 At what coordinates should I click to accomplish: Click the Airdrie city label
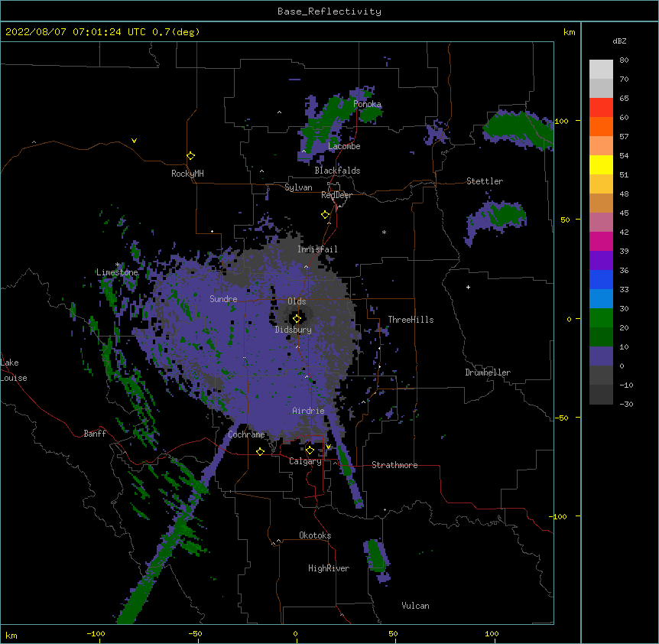point(308,411)
